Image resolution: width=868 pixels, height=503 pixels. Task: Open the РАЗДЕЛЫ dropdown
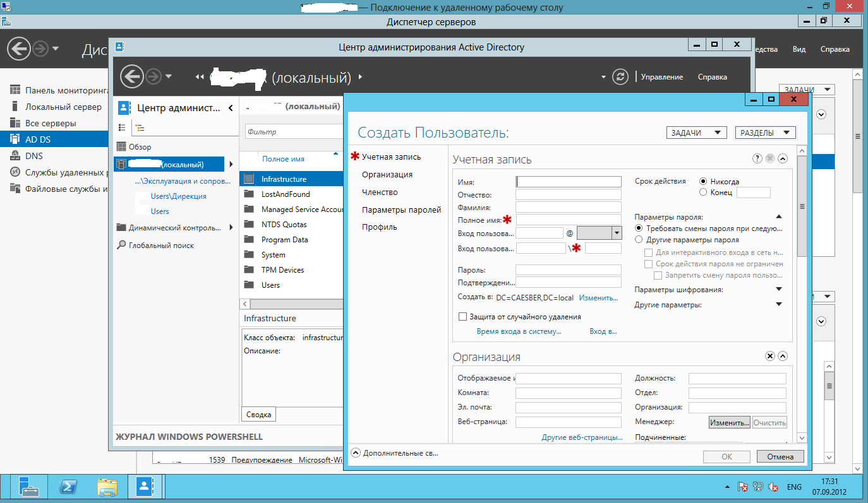[x=765, y=133]
